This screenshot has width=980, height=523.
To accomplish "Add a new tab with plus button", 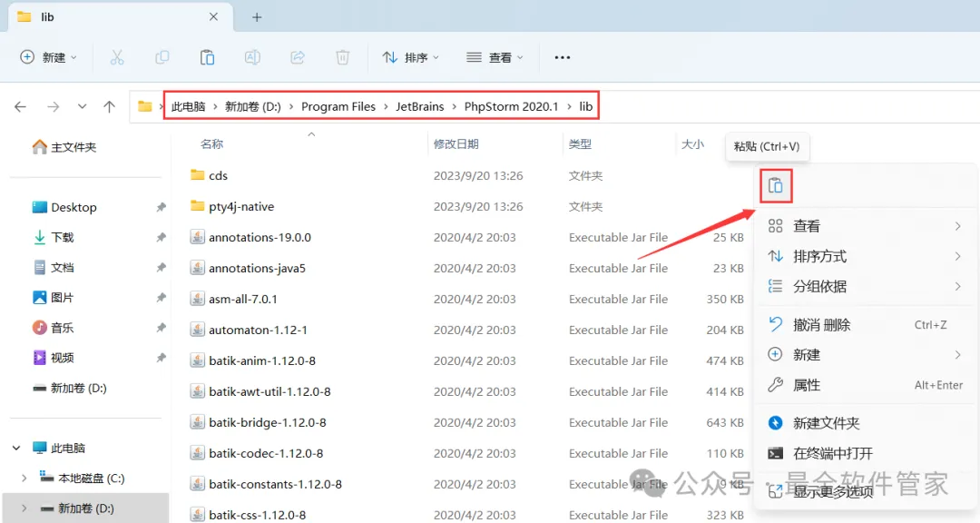I will (257, 17).
